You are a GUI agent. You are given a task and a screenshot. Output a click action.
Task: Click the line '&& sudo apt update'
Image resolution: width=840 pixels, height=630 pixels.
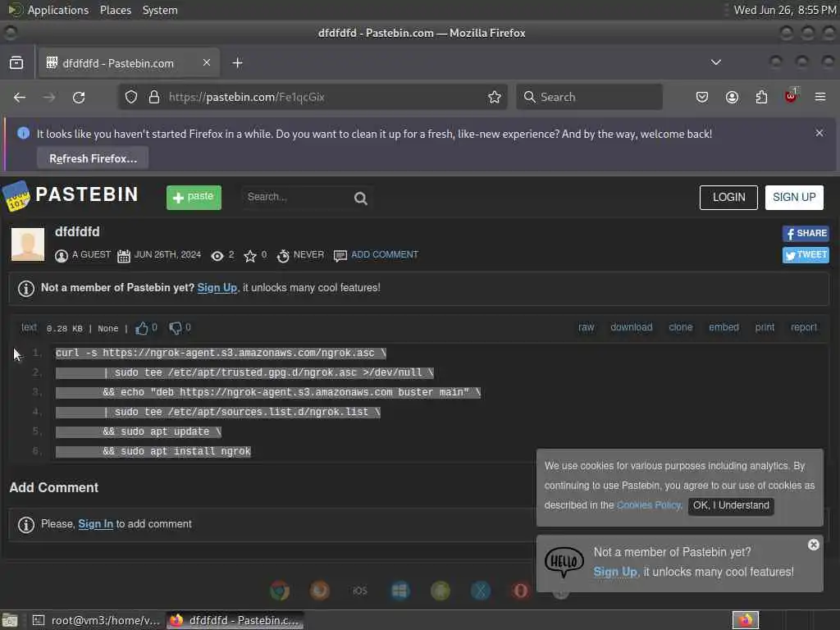[x=138, y=431]
